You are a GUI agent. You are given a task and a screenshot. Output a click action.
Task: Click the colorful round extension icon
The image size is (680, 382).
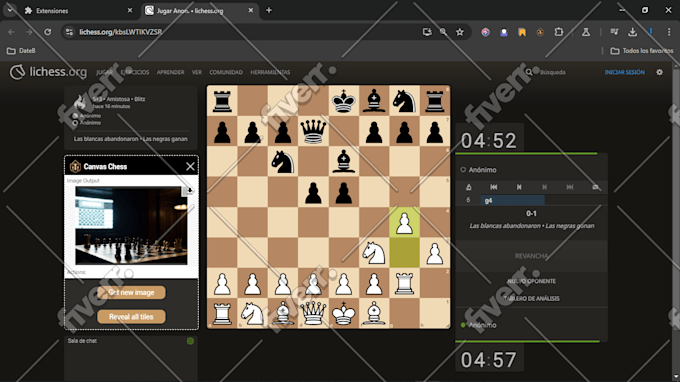[485, 32]
